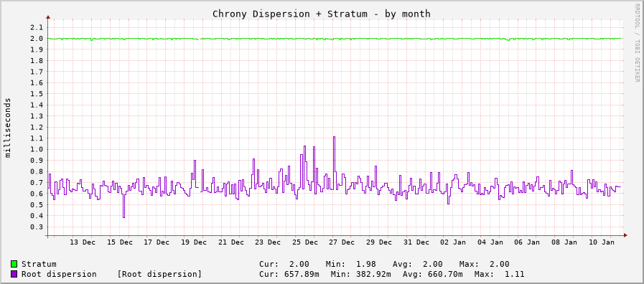Image resolution: width=644 pixels, height=284 pixels.
Task: Click the 2.1 y-axis tick value
Action: click(x=37, y=27)
